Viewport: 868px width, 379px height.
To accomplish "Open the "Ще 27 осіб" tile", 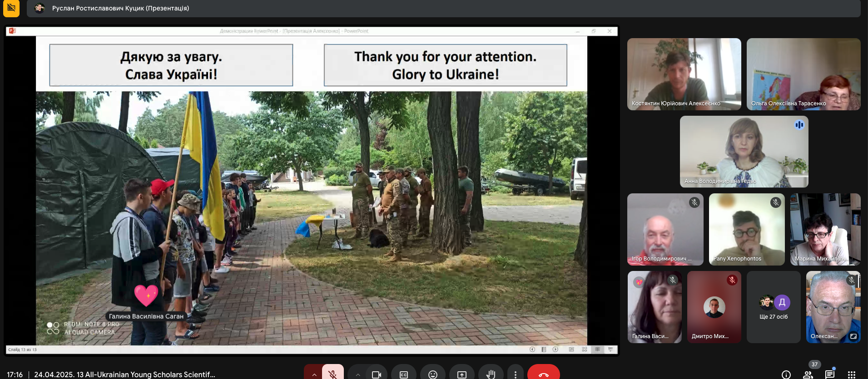I will coord(774,307).
